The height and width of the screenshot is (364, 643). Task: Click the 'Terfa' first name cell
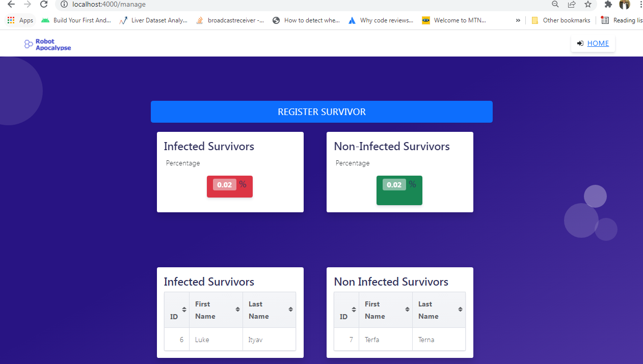386,339
